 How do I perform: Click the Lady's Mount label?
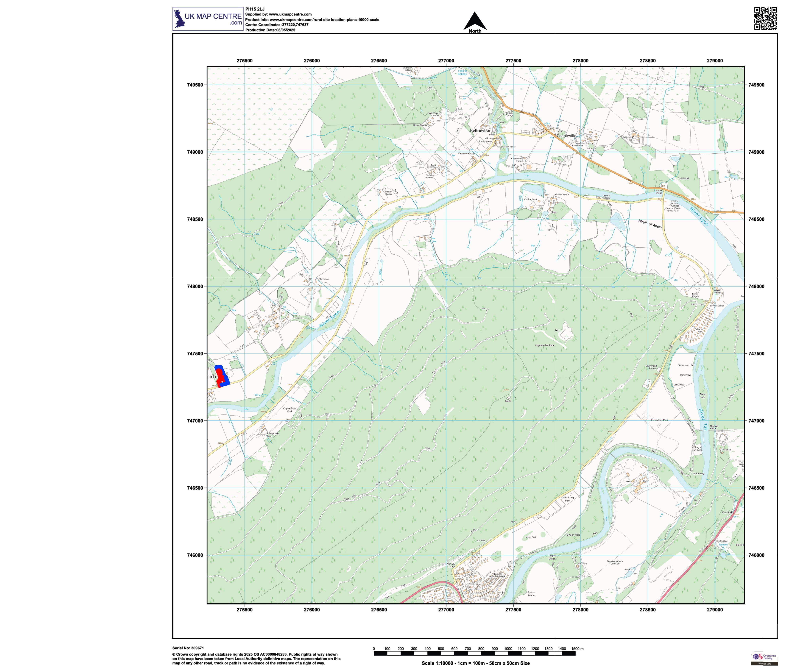point(532,594)
